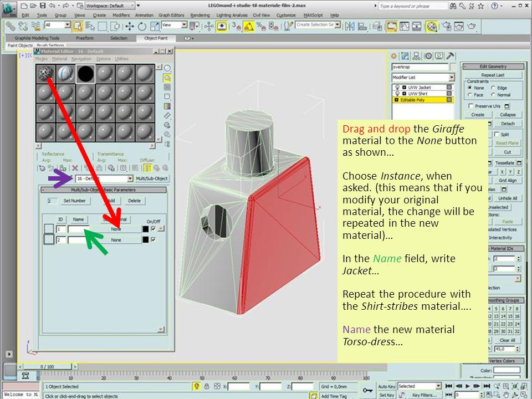Screen dimensions: 532x399
Task: Select the None constraint radio button
Action: (x=470, y=88)
